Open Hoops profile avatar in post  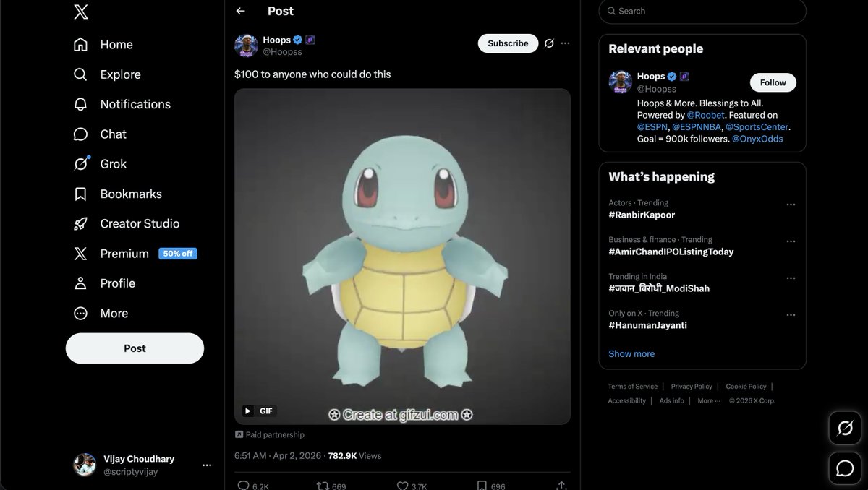(x=246, y=46)
